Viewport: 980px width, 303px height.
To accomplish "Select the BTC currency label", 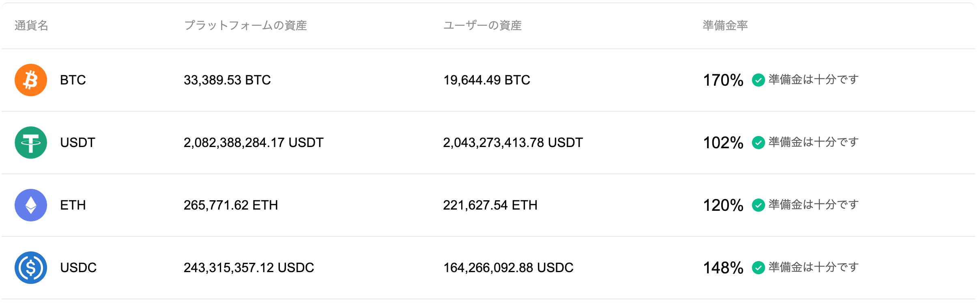I will click(x=72, y=80).
